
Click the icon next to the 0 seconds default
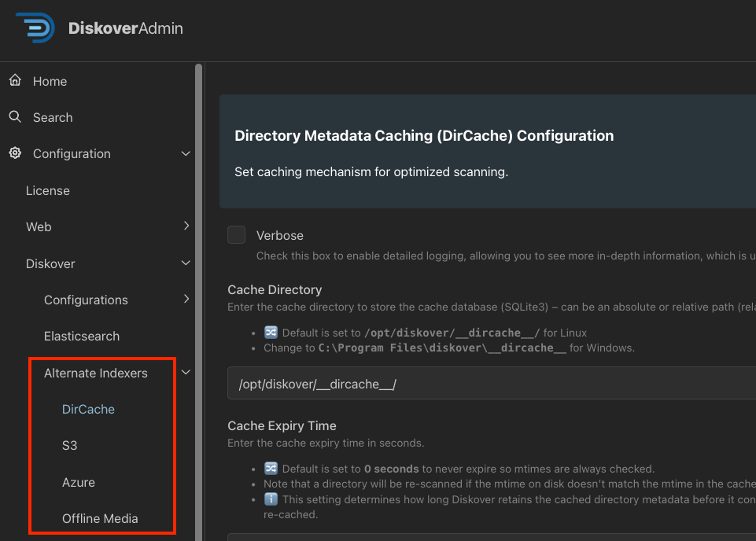(270, 468)
